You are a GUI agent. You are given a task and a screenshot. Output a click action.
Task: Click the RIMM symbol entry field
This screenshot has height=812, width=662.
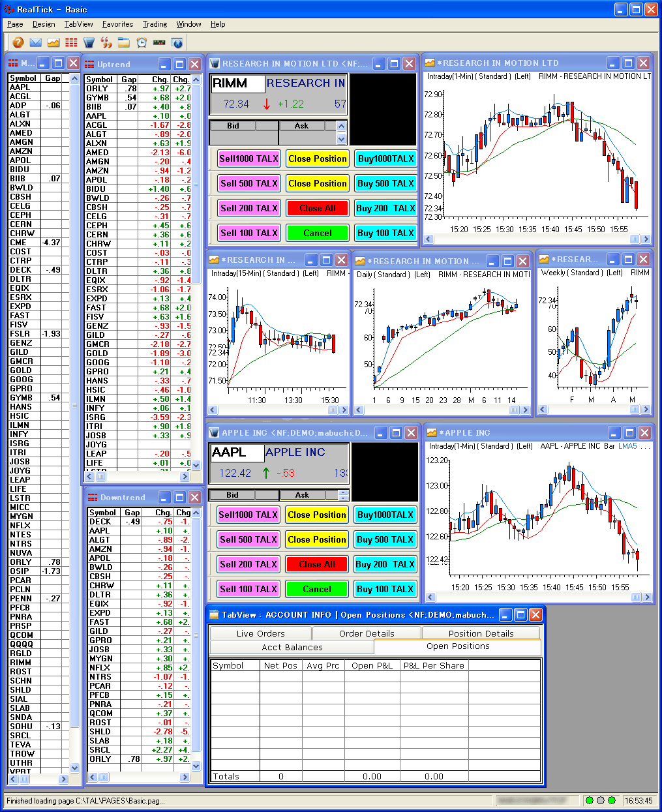[238, 83]
